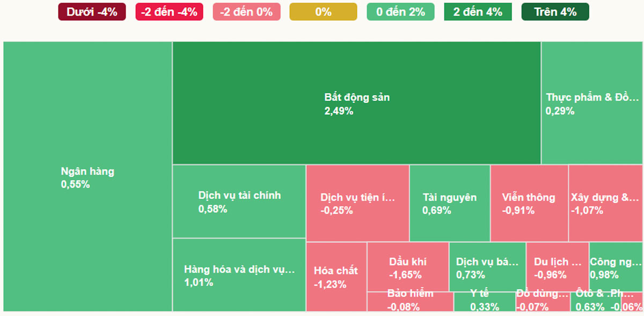The image size is (644, 316).
Task: Toggle the '0 đến 2%' legend item
Action: pyautogui.click(x=400, y=12)
